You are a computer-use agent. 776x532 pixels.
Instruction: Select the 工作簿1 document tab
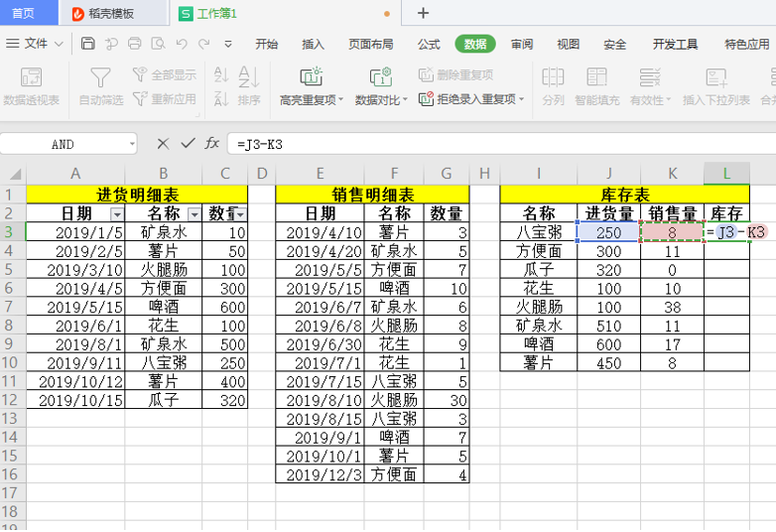point(285,13)
